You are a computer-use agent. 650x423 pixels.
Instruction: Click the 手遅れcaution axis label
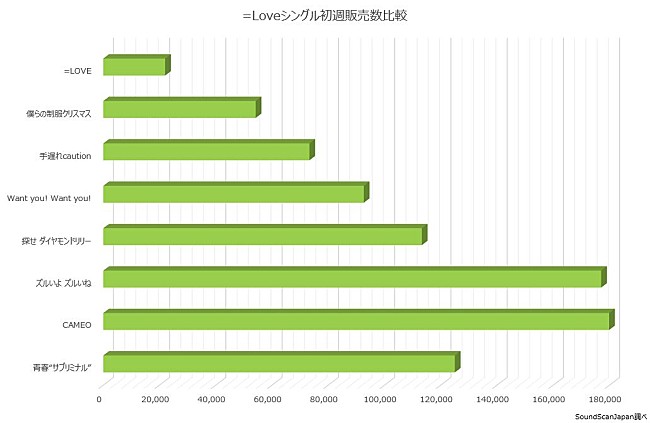click(x=66, y=156)
